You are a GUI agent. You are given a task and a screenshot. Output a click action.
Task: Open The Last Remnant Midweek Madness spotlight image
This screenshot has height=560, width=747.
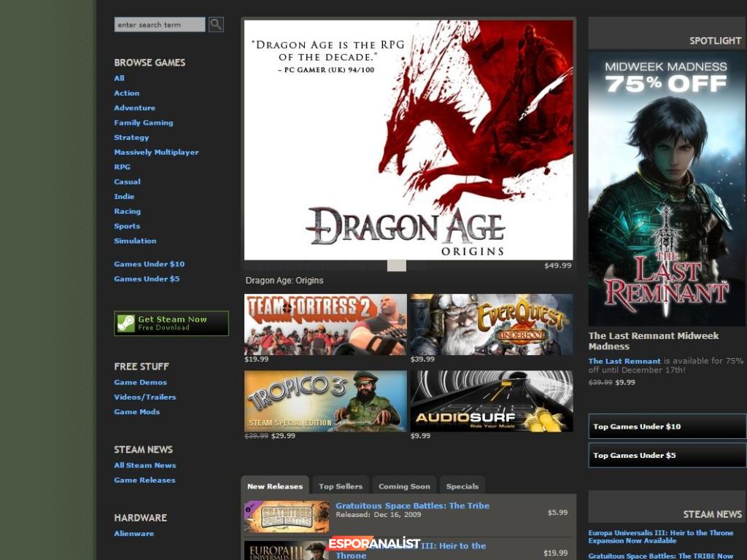(667, 189)
